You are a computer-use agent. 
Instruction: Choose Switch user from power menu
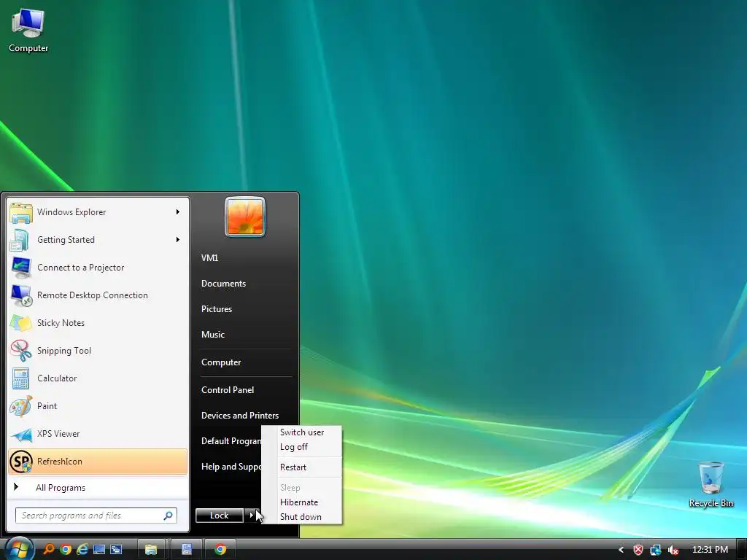(x=302, y=432)
